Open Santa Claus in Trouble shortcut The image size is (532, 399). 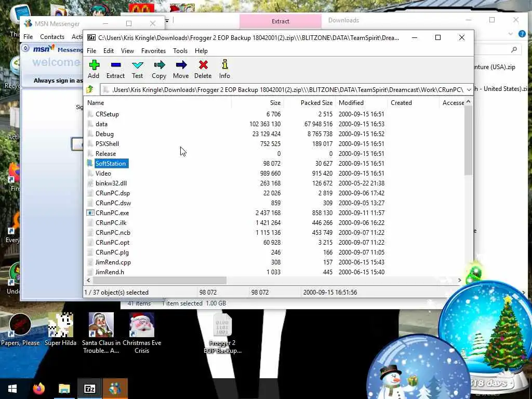click(x=101, y=334)
